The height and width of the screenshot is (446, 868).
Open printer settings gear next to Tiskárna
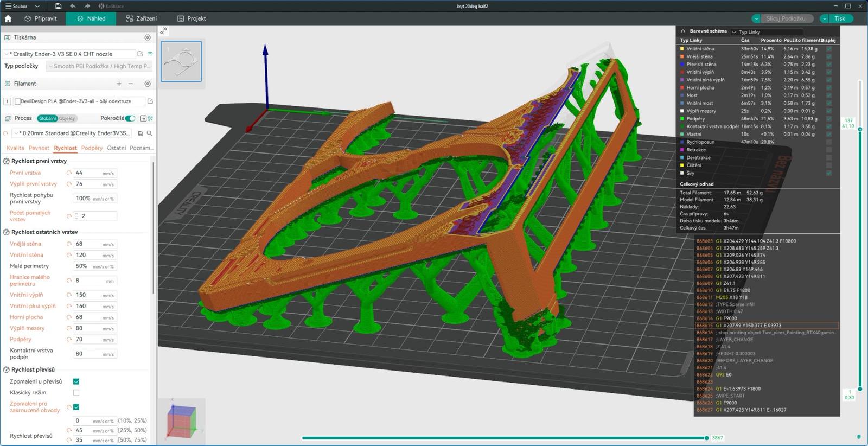pyautogui.click(x=148, y=37)
